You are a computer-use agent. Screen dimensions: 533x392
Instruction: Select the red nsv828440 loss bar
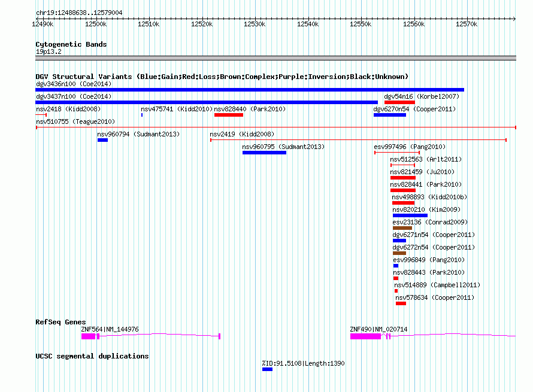tap(229, 115)
